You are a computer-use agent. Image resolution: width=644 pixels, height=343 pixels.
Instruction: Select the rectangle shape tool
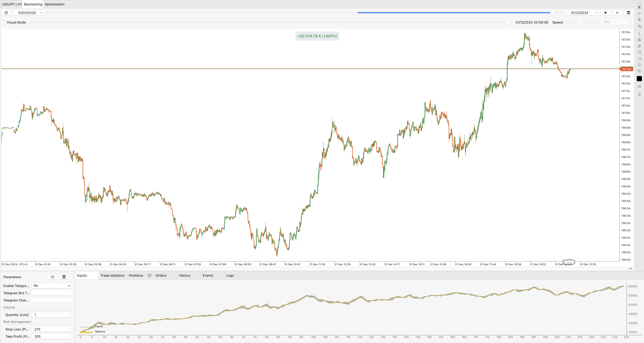pyautogui.click(x=639, y=59)
